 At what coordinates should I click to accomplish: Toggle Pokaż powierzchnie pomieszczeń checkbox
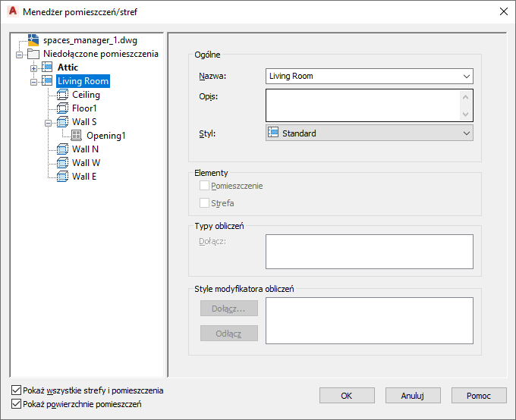point(16,404)
